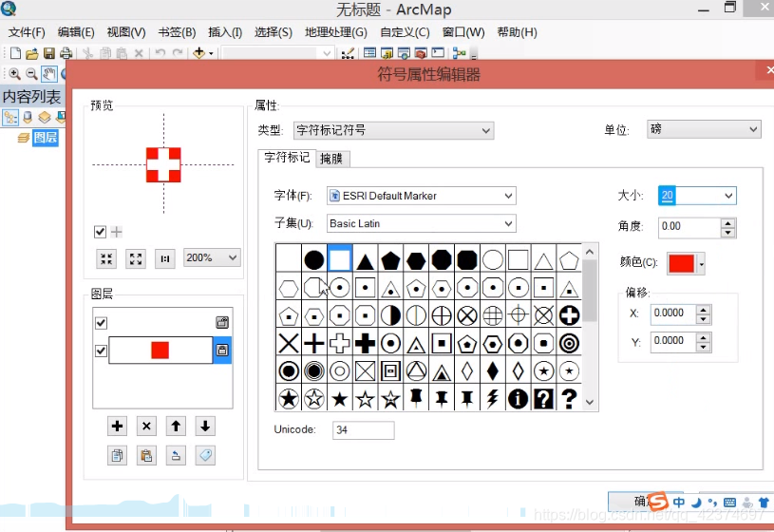Click the Print icon in ArcMap toolbar
This screenshot has height=532, width=774.
[x=66, y=53]
